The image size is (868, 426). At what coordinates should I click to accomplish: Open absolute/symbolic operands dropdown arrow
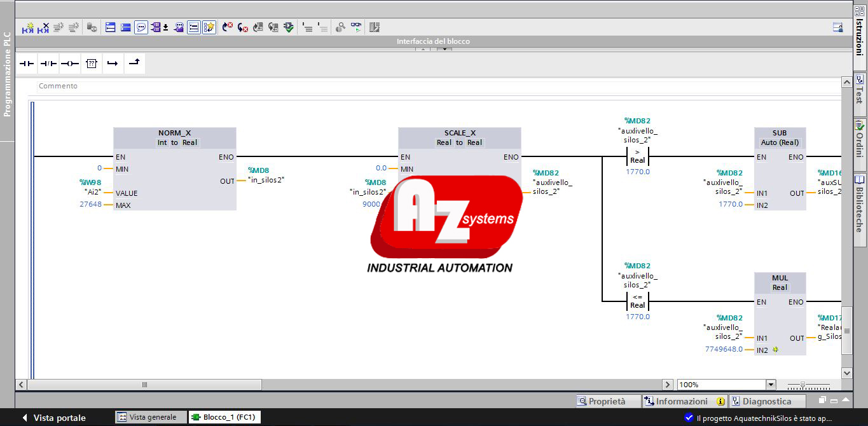(165, 27)
